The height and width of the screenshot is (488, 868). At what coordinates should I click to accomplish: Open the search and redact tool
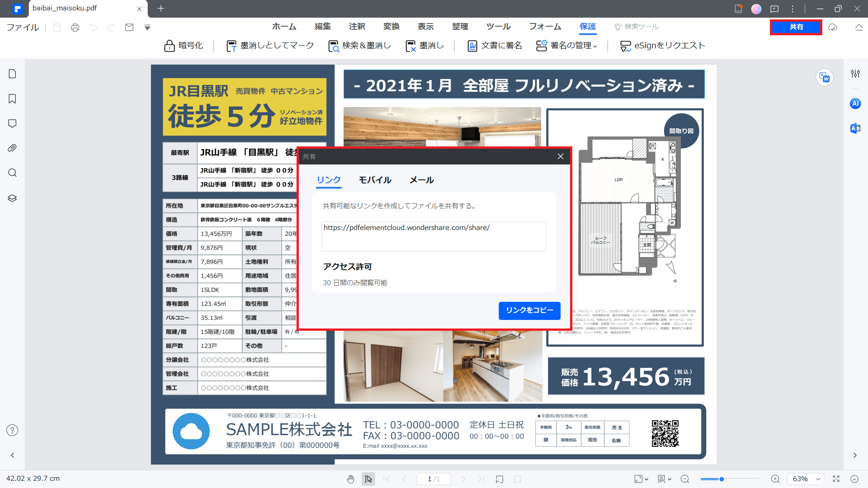click(x=359, y=46)
